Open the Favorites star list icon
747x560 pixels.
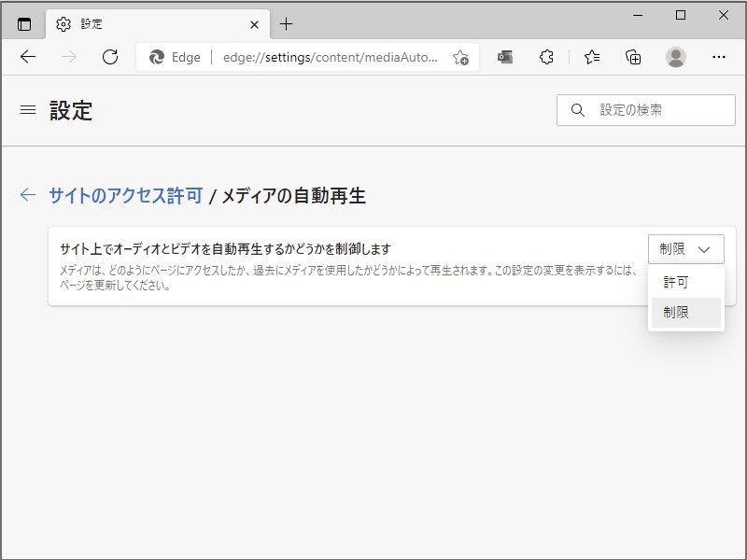[x=590, y=57]
